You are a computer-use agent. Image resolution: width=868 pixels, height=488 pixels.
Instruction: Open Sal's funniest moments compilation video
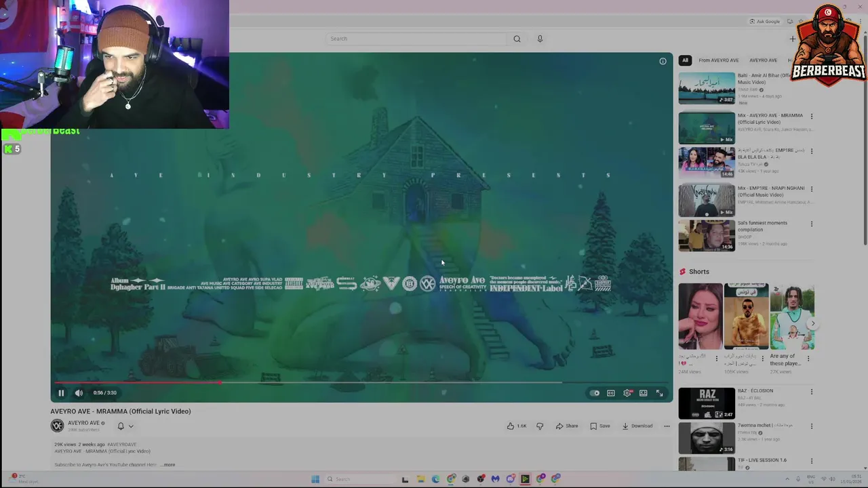click(707, 235)
